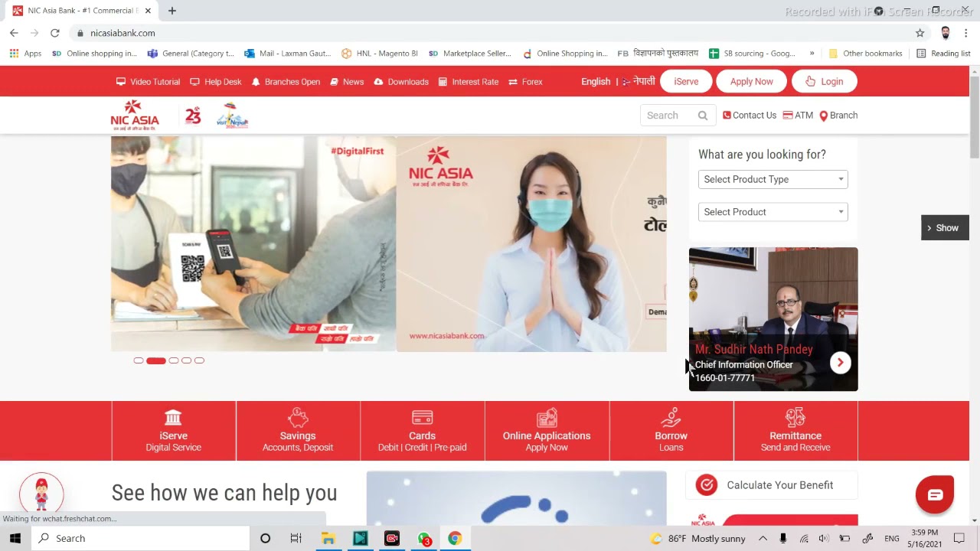Open the Online Applications tile
The image size is (980, 551).
(x=547, y=431)
